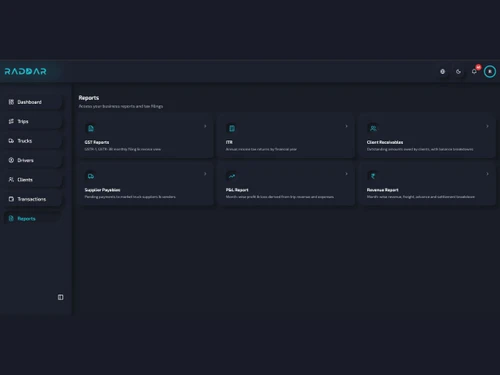500x375 pixels.
Task: Toggle dark mode moon icon
Action: pyautogui.click(x=458, y=71)
